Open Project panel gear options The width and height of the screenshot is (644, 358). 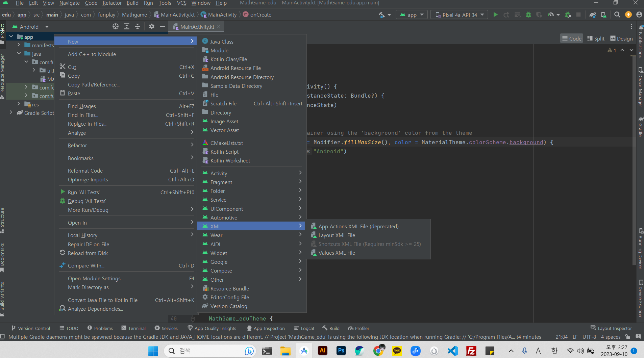pos(152,26)
